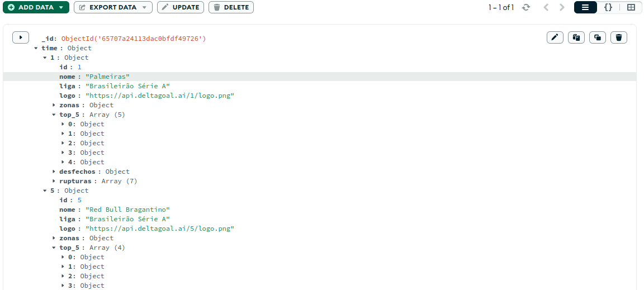
Task: Expand the zonas object under Palmeiras
Action: pos(54,105)
